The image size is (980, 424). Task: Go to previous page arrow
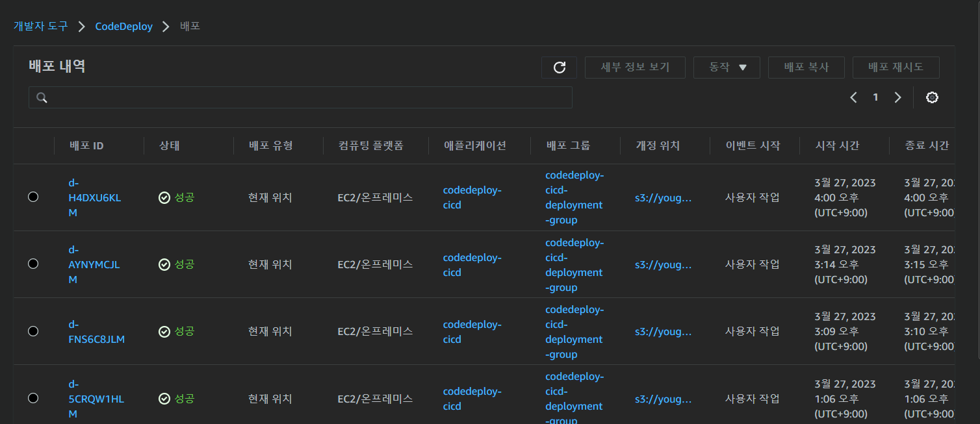pos(854,97)
